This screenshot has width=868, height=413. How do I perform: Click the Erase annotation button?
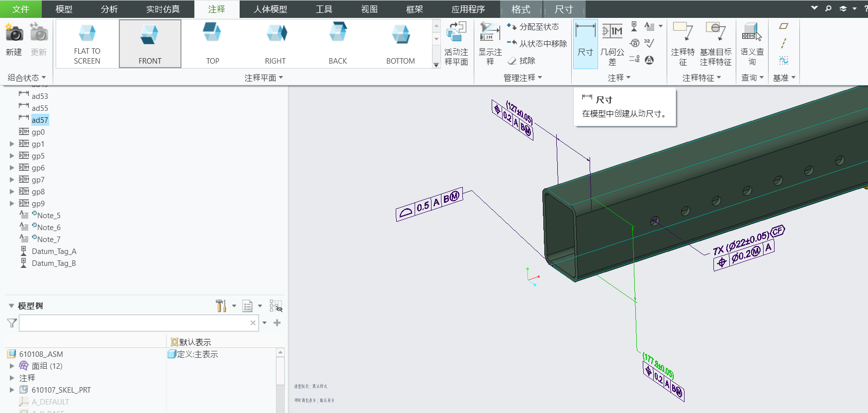(x=521, y=61)
